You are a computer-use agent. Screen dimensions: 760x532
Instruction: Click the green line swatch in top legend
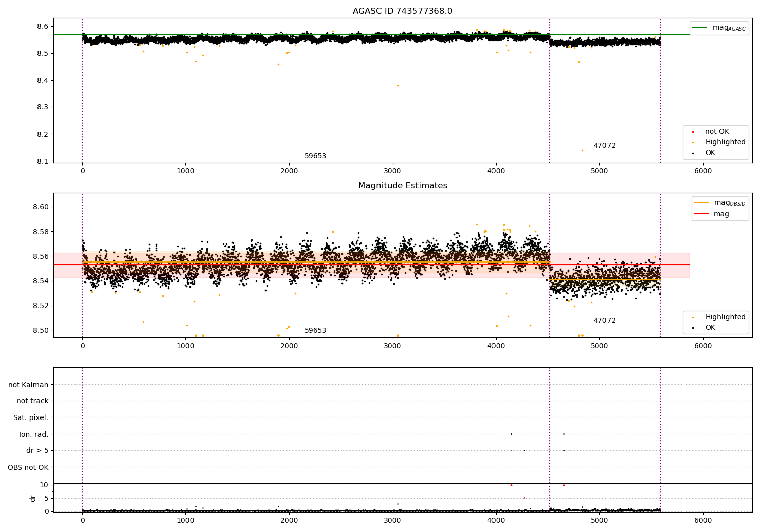(x=700, y=28)
